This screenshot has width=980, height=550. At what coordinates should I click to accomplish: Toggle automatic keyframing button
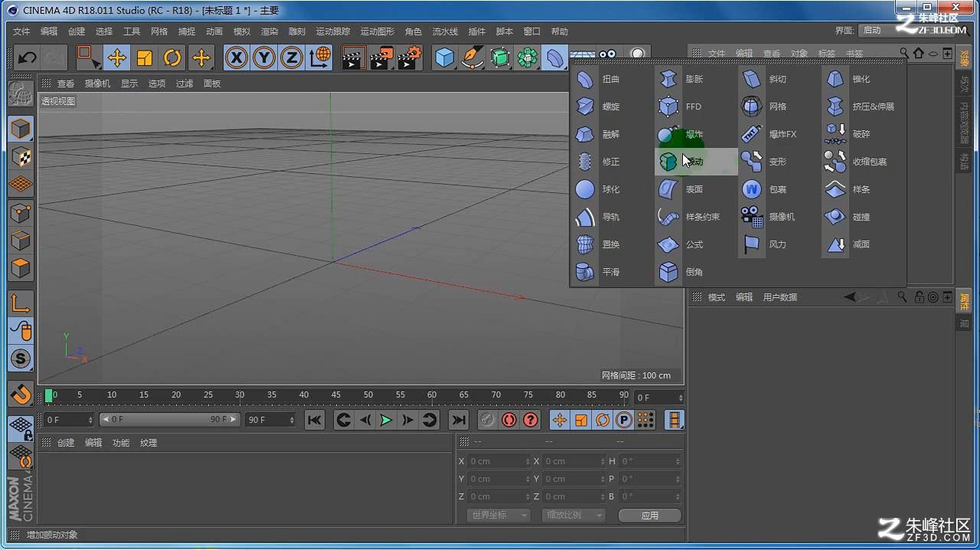click(x=508, y=420)
